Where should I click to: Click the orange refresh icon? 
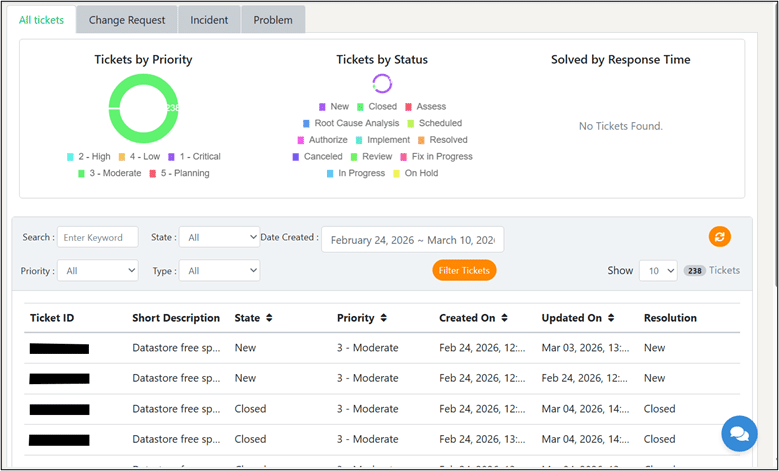719,236
